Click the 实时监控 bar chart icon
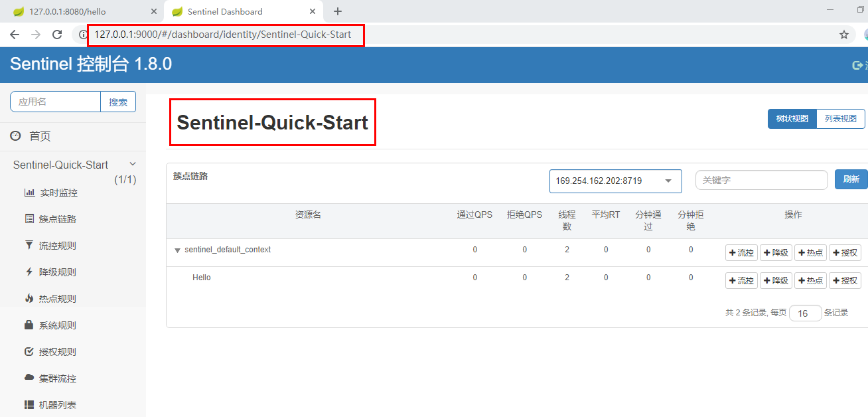868x417 pixels. [x=29, y=193]
